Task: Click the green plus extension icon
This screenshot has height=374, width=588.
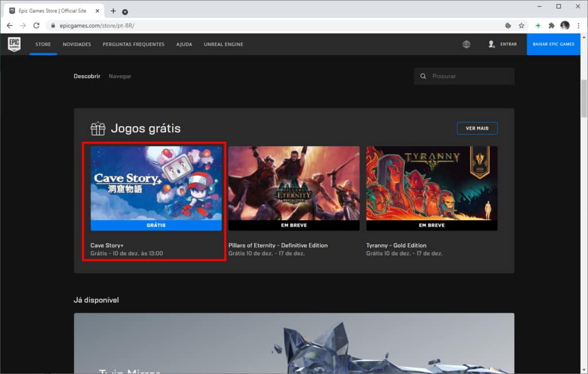Action: point(537,25)
